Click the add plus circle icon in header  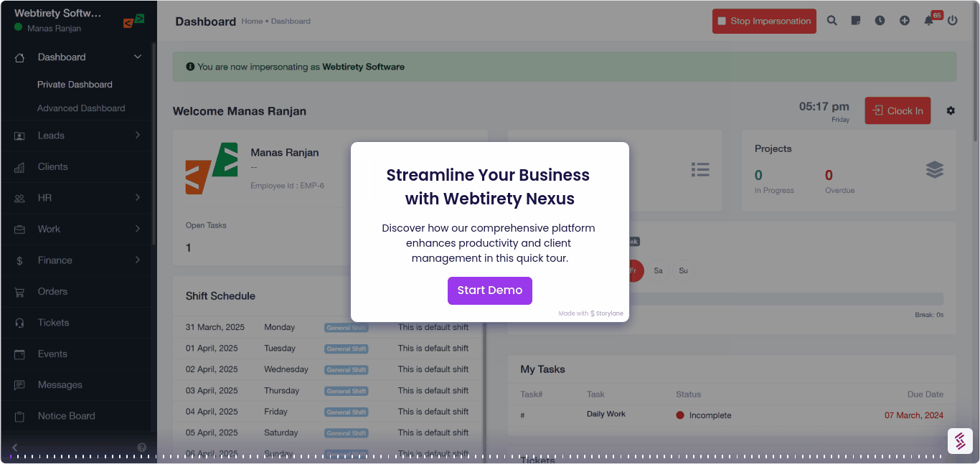[x=905, y=21]
